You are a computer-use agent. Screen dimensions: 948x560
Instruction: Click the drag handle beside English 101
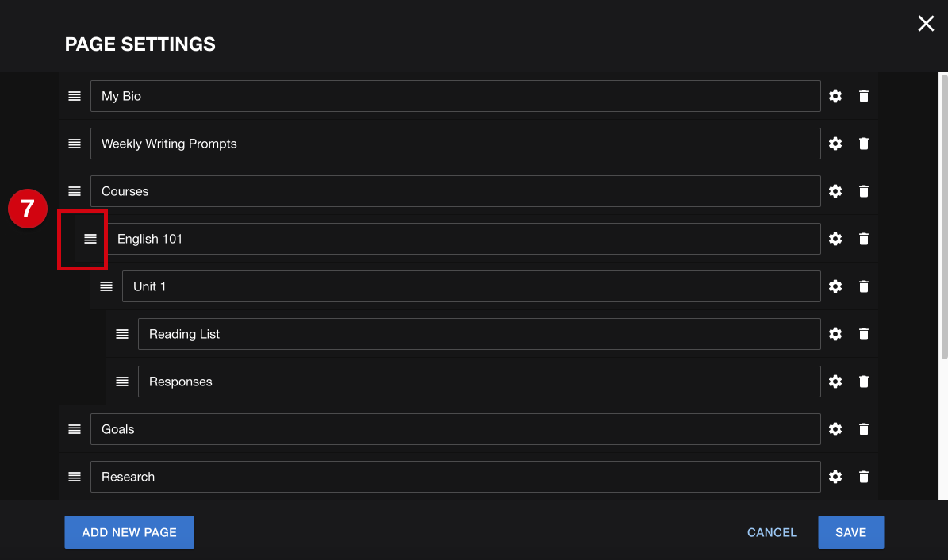(90, 239)
